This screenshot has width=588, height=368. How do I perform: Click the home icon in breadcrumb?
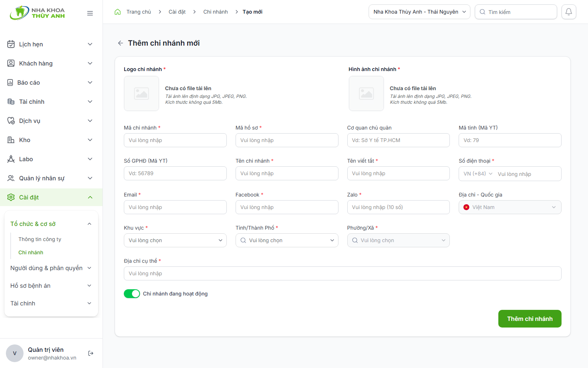[118, 12]
